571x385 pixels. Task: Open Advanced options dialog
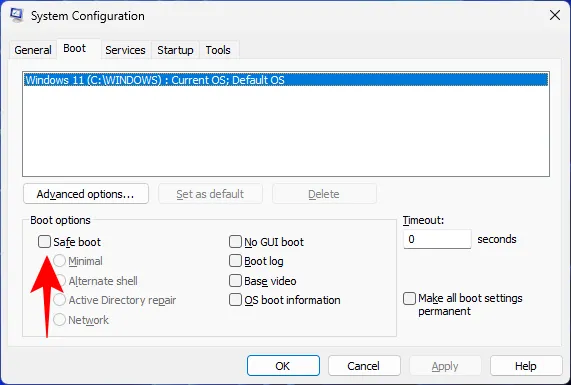86,194
